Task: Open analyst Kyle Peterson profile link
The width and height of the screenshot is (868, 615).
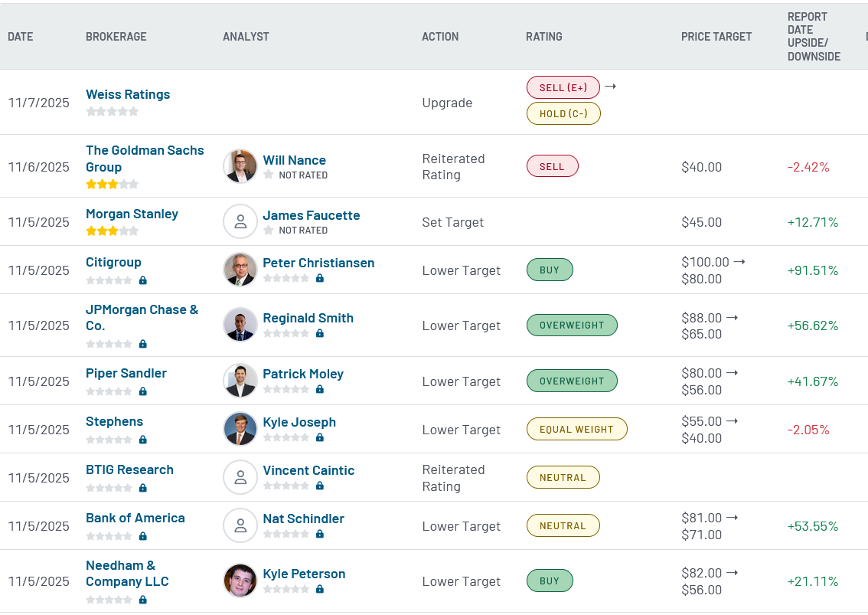Action: (304, 574)
